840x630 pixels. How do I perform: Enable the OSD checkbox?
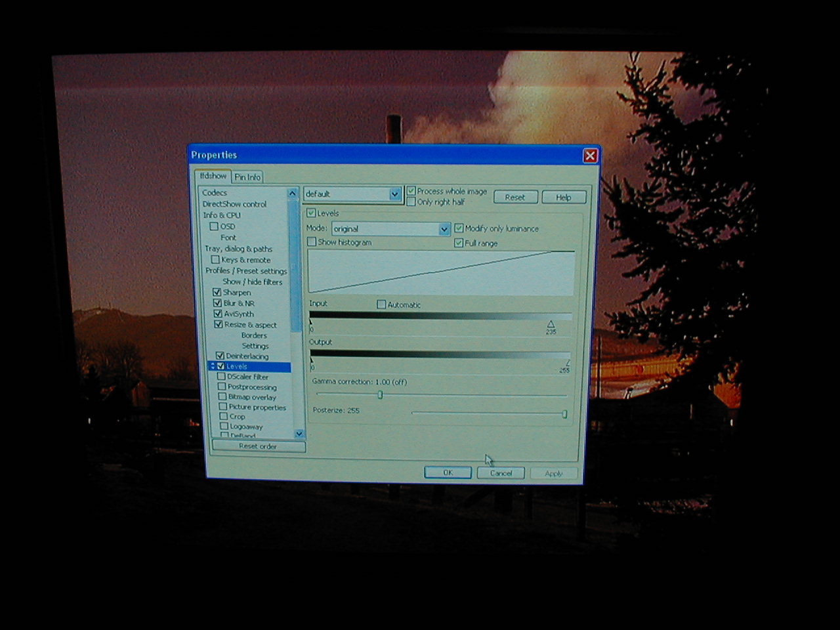point(214,226)
